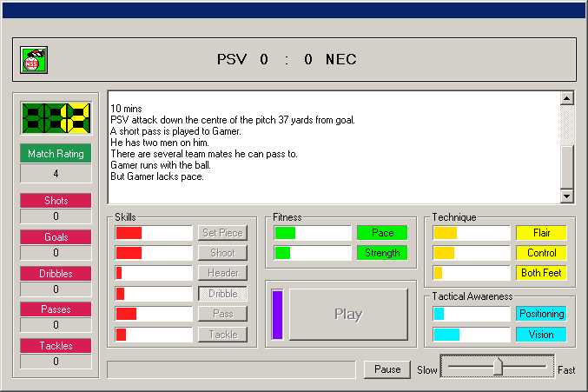Click the NEC club badge icon
Screen dimensions: 588x392
click(x=34, y=60)
